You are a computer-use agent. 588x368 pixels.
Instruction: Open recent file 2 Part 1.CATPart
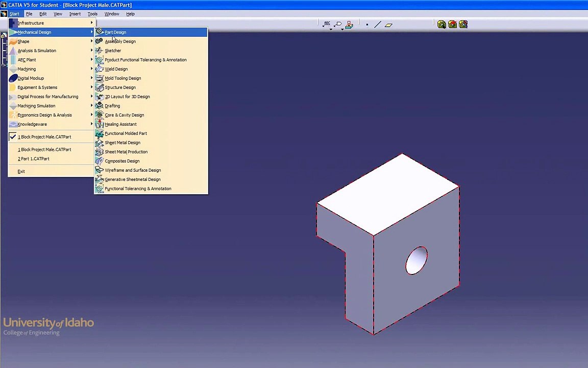point(51,158)
